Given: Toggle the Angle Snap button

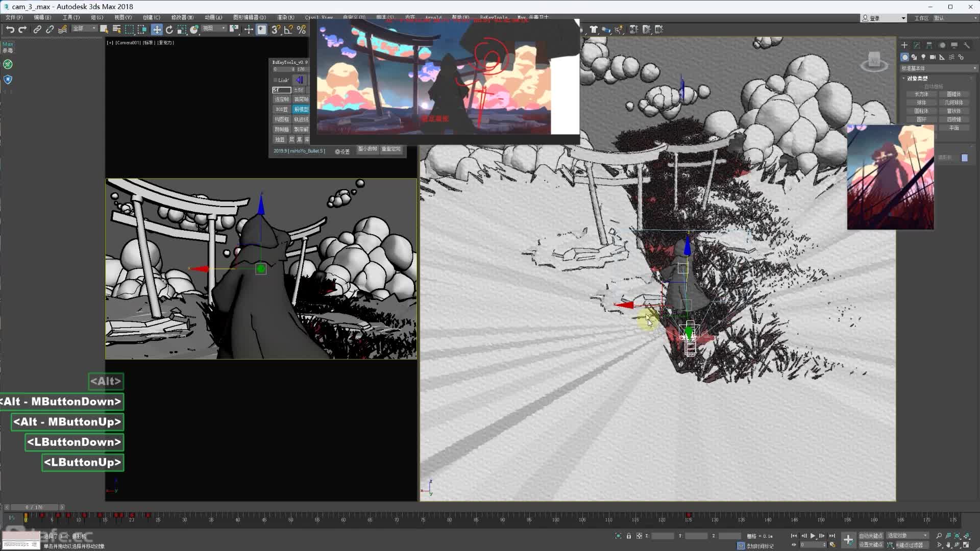Looking at the screenshot, I should [x=288, y=30].
